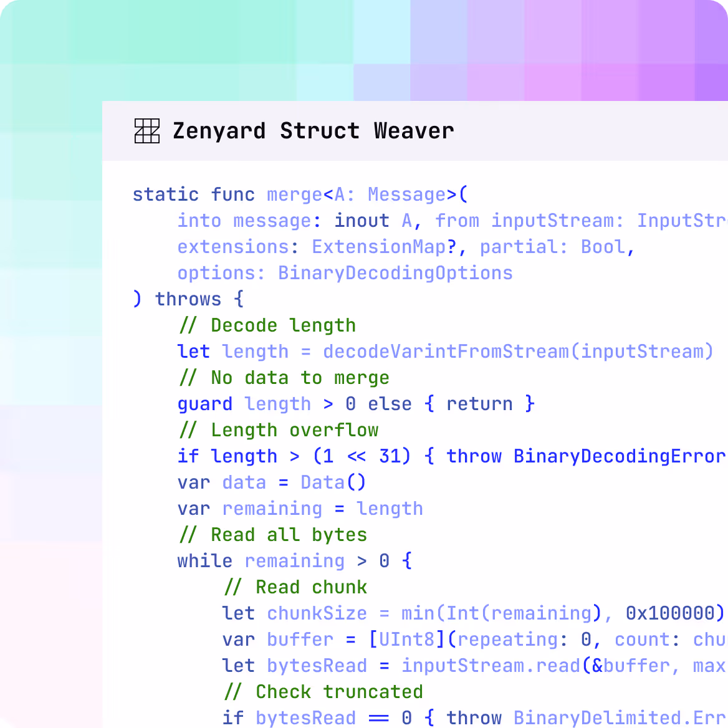Select the ExtensionMap? parameter type
This screenshot has width=728, height=728.
coord(383,247)
